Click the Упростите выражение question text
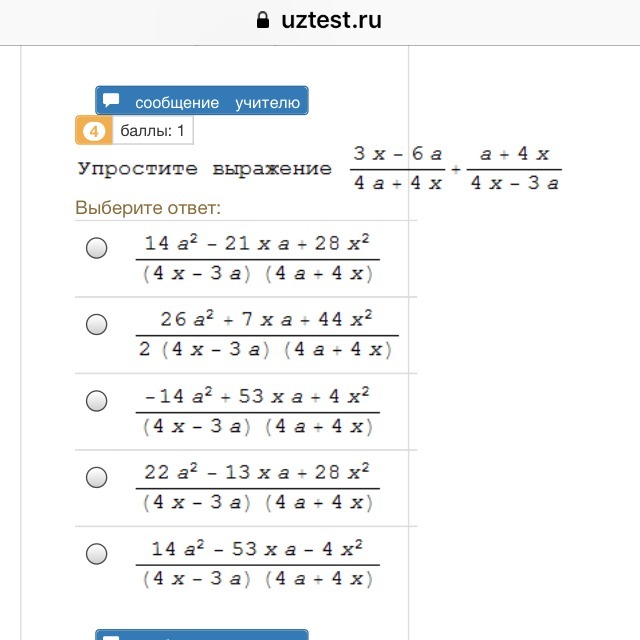 point(204,169)
